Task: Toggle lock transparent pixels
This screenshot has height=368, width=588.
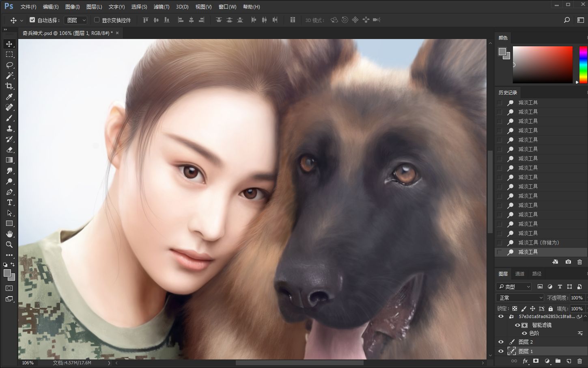Action: point(515,309)
